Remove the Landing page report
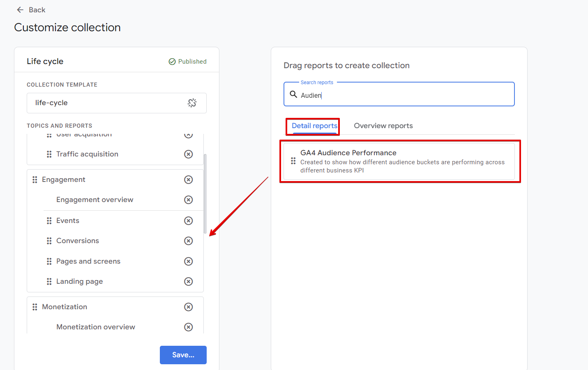The width and height of the screenshot is (588, 370). 188,281
